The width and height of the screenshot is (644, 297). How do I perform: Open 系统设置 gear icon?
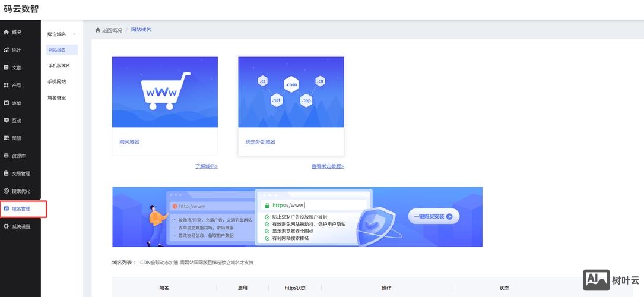(x=7, y=226)
